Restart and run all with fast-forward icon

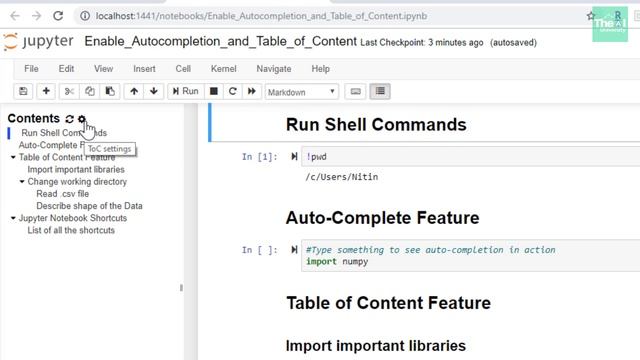click(252, 91)
